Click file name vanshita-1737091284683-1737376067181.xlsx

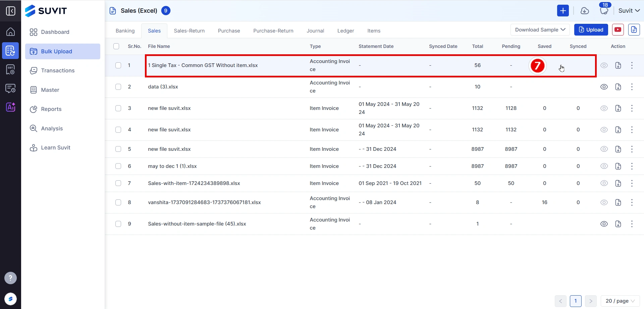(204, 202)
